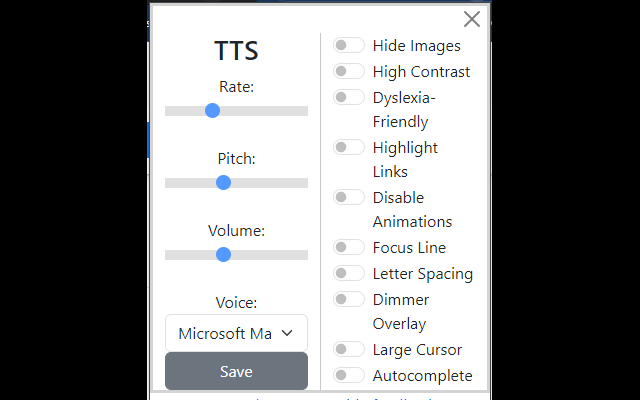Click the Large Cursor label text
This screenshot has width=640, height=400.
[x=417, y=350]
